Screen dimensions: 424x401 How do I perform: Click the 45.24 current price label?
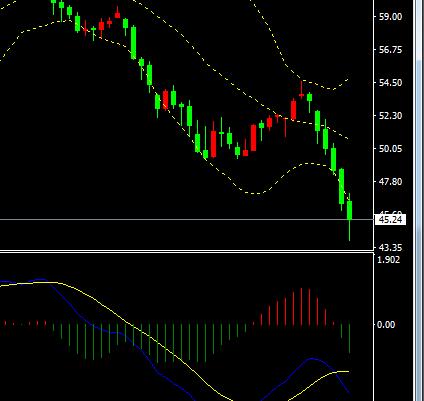pos(391,220)
